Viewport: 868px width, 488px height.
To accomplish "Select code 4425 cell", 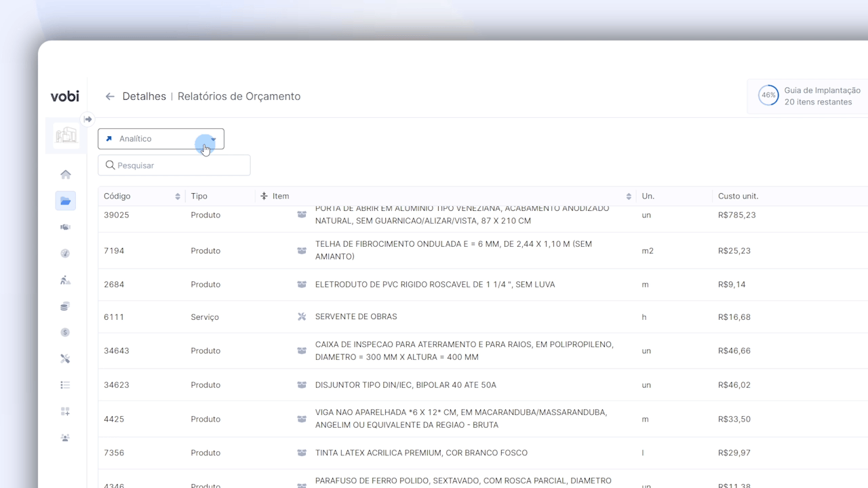I will 114,419.
